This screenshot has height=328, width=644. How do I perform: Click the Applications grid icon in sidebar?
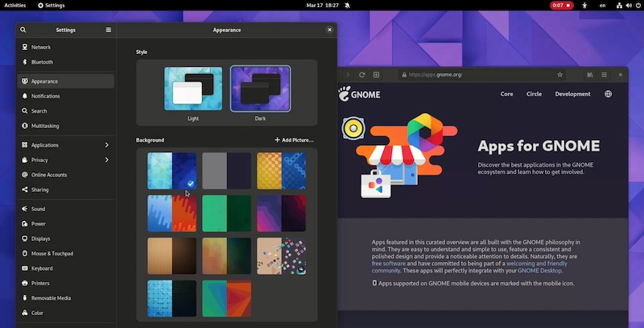click(x=25, y=145)
